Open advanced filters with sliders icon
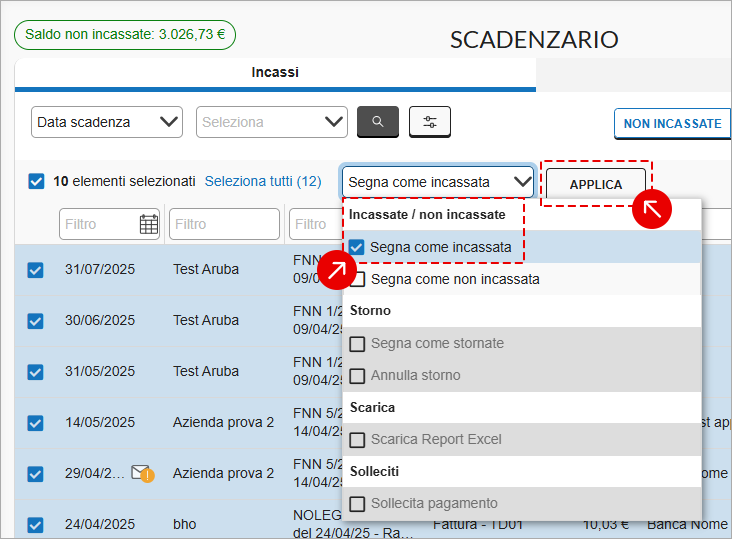The height and width of the screenshot is (539, 732). click(x=429, y=122)
